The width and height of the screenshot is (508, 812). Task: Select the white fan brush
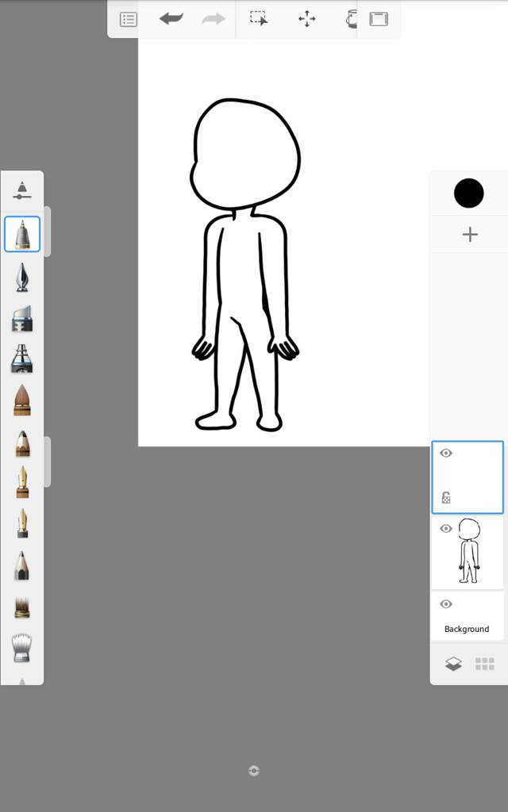(x=21, y=648)
